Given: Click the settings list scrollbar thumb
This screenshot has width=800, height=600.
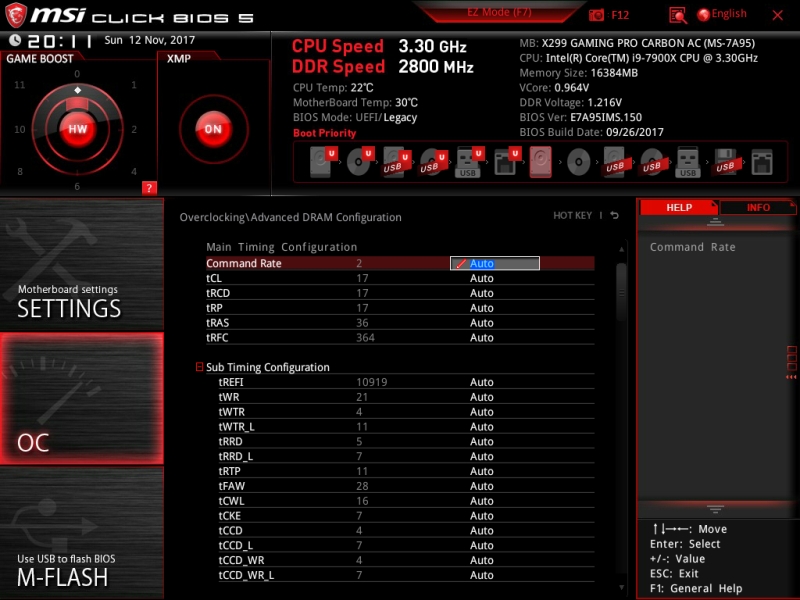Looking at the screenshot, I should [x=621, y=292].
